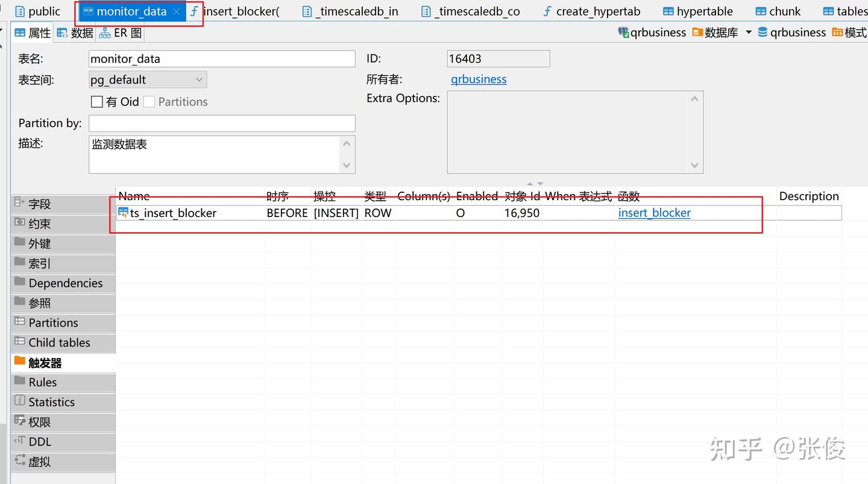Open the Statistics panel
The height and width of the screenshot is (484, 868).
pyautogui.click(x=52, y=402)
